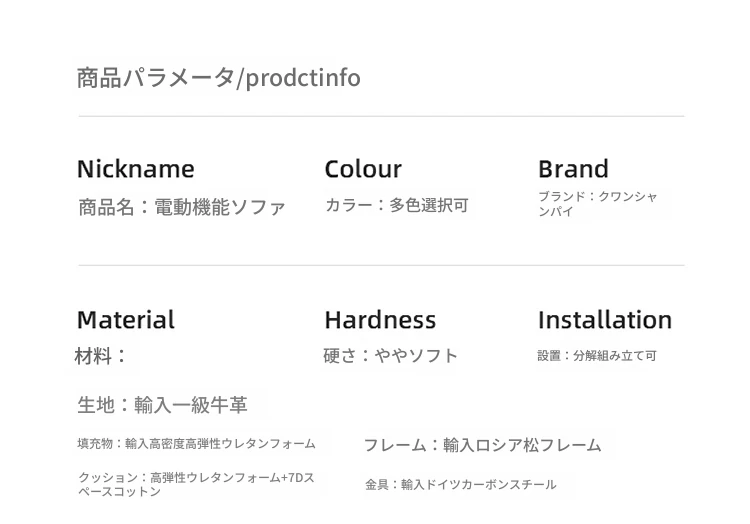Click 設置：分解組み立て可 text
The height and width of the screenshot is (524, 750).
597,356
